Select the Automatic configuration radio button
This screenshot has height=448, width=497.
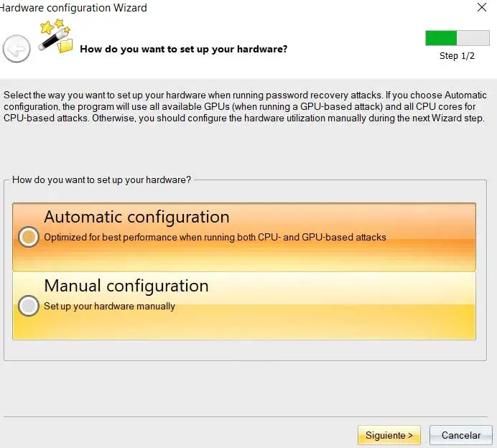click(x=29, y=237)
